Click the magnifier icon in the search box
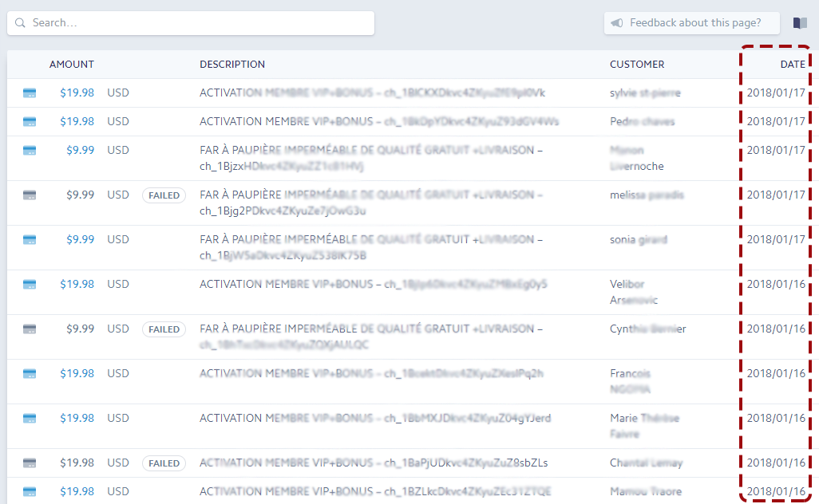The width and height of the screenshot is (819, 504). [20, 23]
